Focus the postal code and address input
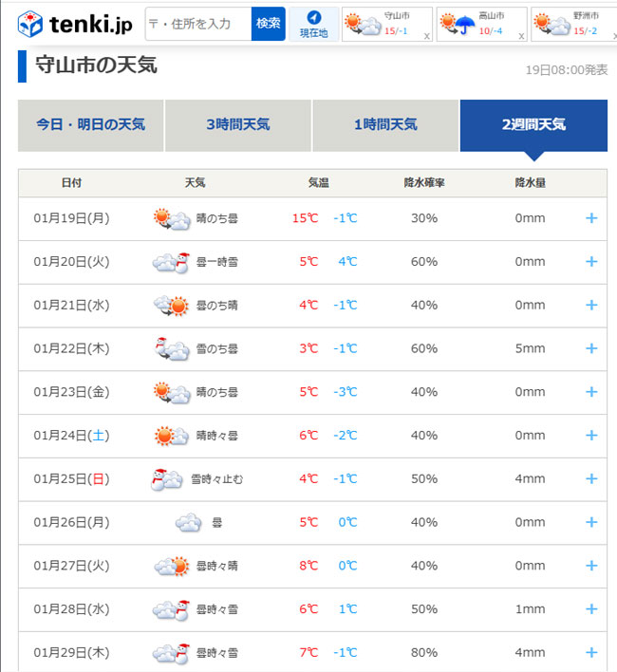 point(198,24)
